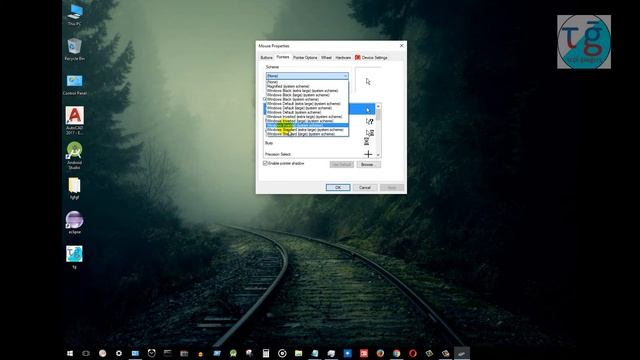The width and height of the screenshot is (640, 360).
Task: Open Calculator from the taskbar
Action: [x=266, y=353]
